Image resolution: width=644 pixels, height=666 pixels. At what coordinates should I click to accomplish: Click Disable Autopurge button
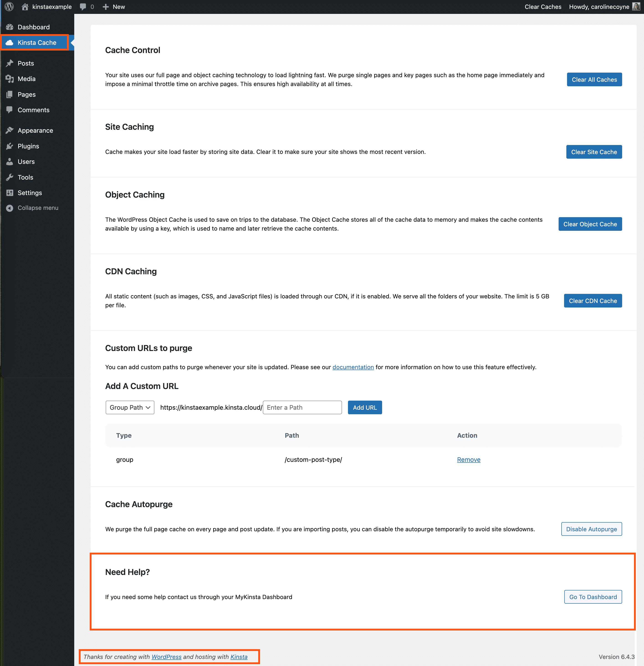591,529
